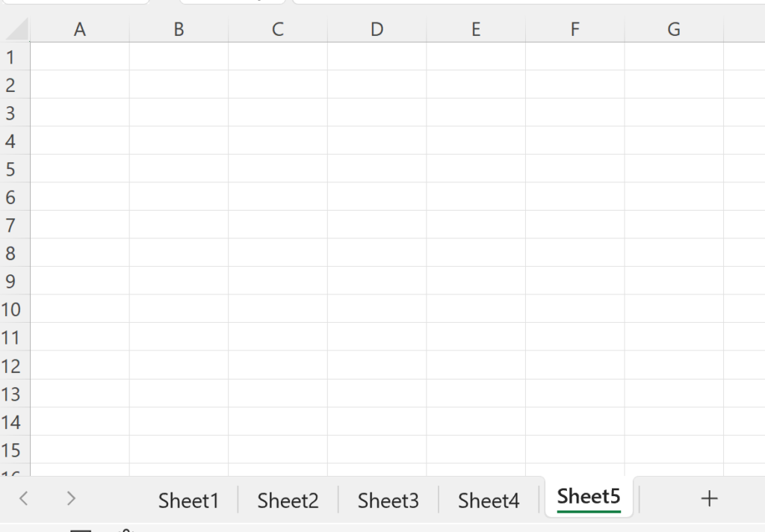Switch to the Sheet1 tab
The height and width of the screenshot is (532, 765).
188,500
